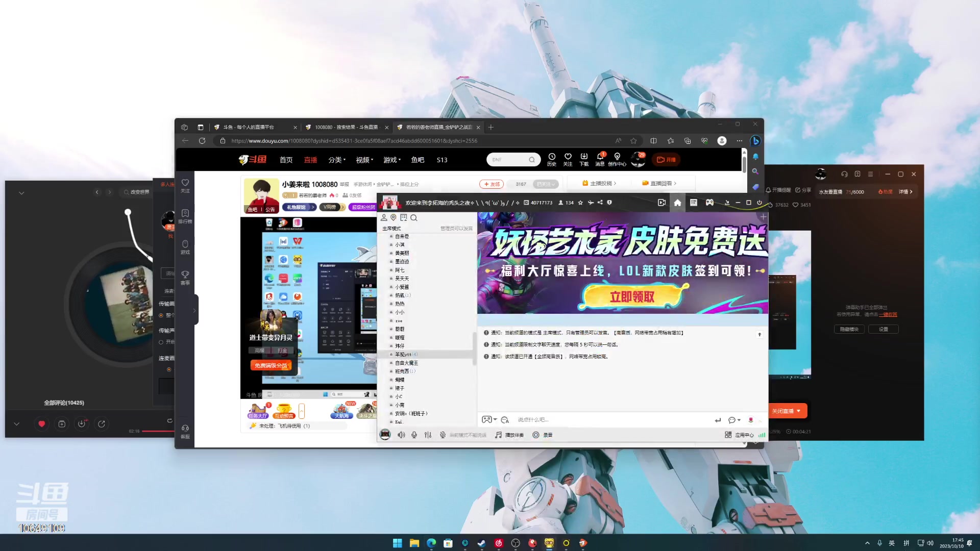Open S13 in Douyu navigation

(442, 160)
